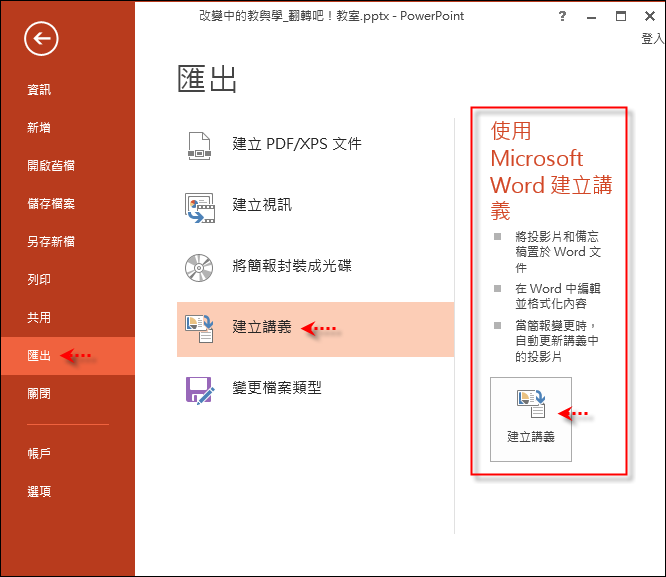Click the back arrow circle button

click(41, 39)
